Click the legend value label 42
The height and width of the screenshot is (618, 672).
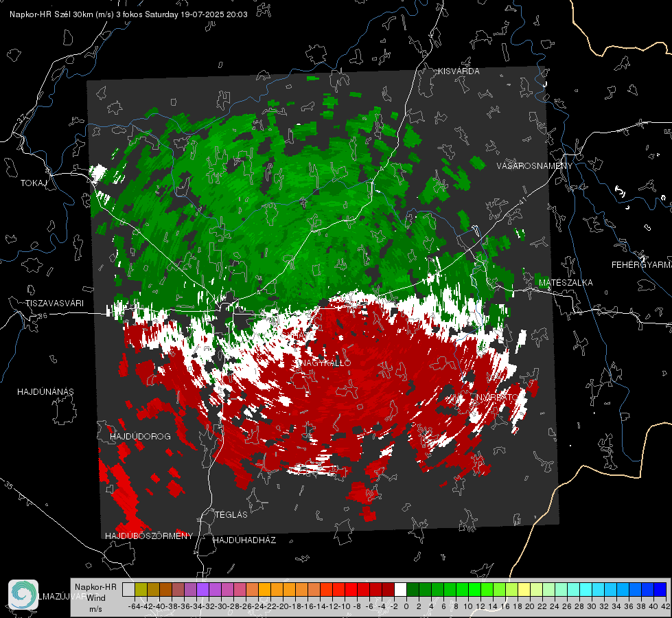pos(665,606)
